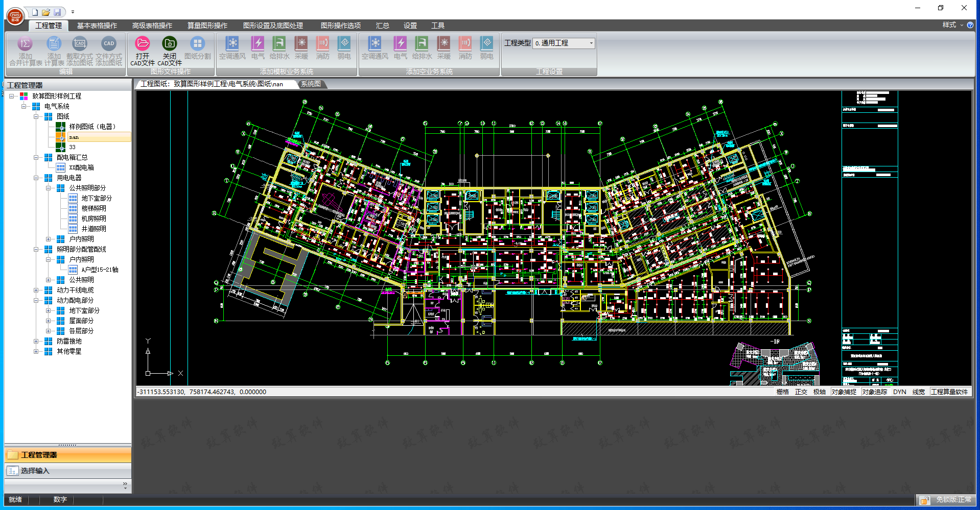Select 样例图纸（电器） in tree

tap(93, 127)
